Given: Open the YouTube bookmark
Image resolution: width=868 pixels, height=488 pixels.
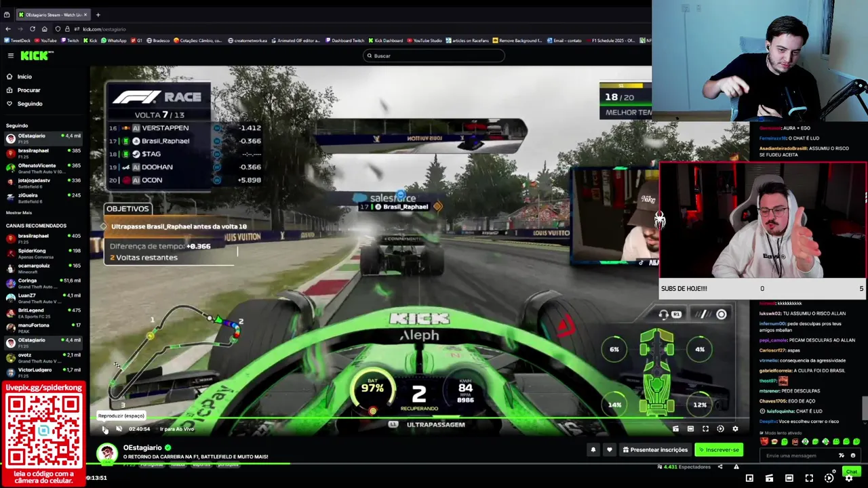Looking at the screenshot, I should tap(45, 41).
